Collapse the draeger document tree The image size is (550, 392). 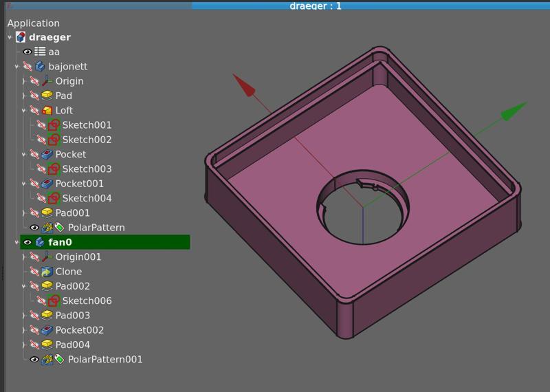coord(10,37)
